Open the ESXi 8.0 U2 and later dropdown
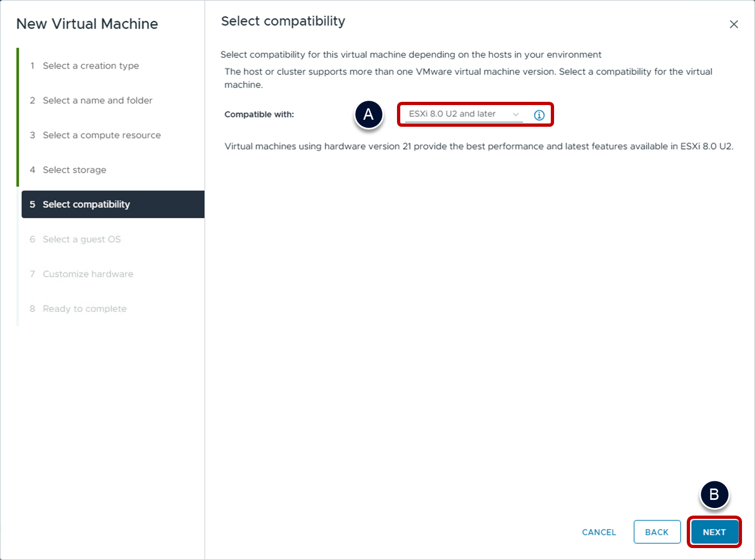Viewport: 755px width, 560px height. click(464, 114)
